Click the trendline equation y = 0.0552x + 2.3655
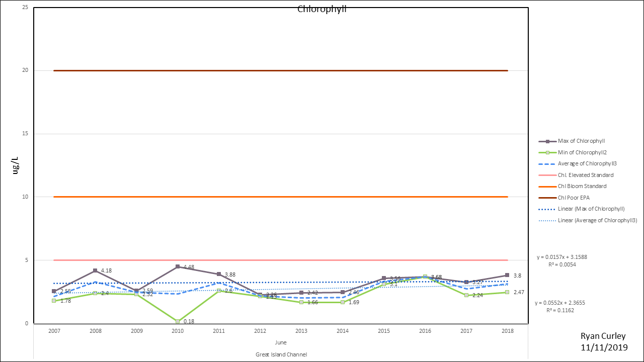644x362 pixels. point(560,303)
